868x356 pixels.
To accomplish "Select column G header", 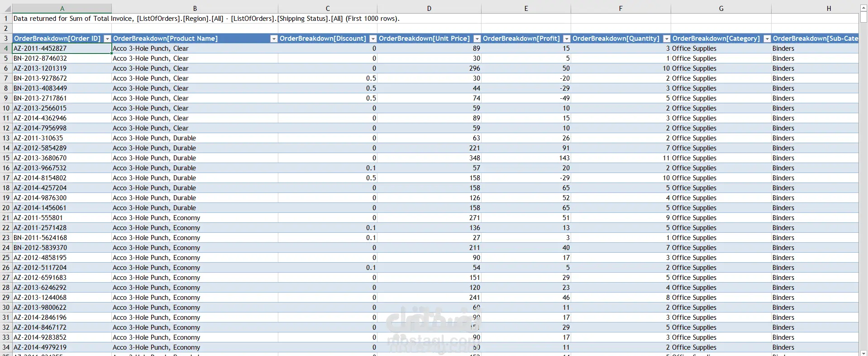I will point(721,9).
